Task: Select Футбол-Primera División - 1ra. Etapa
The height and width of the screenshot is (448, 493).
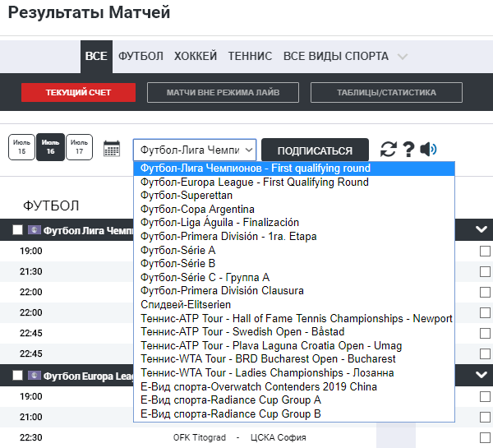Action: 294,236
